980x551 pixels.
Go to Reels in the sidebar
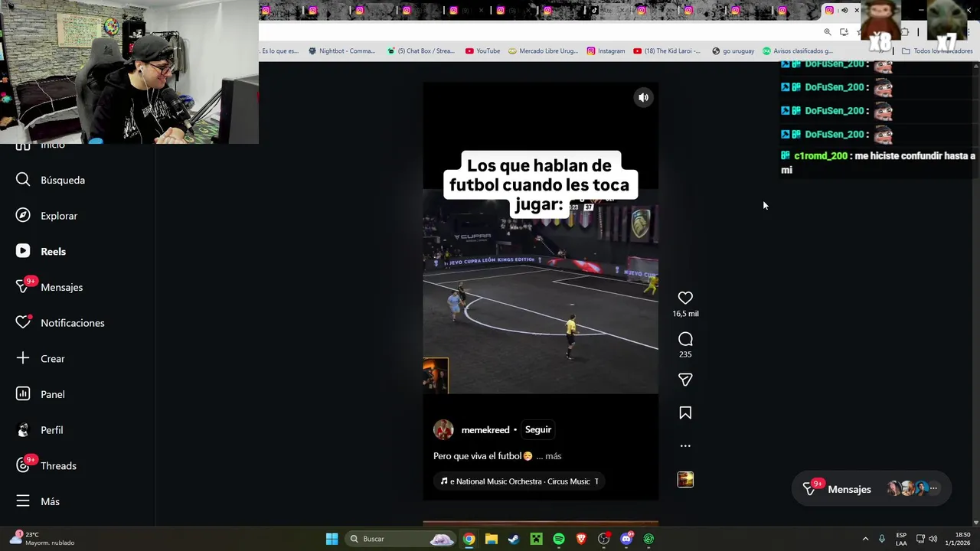tap(41, 251)
